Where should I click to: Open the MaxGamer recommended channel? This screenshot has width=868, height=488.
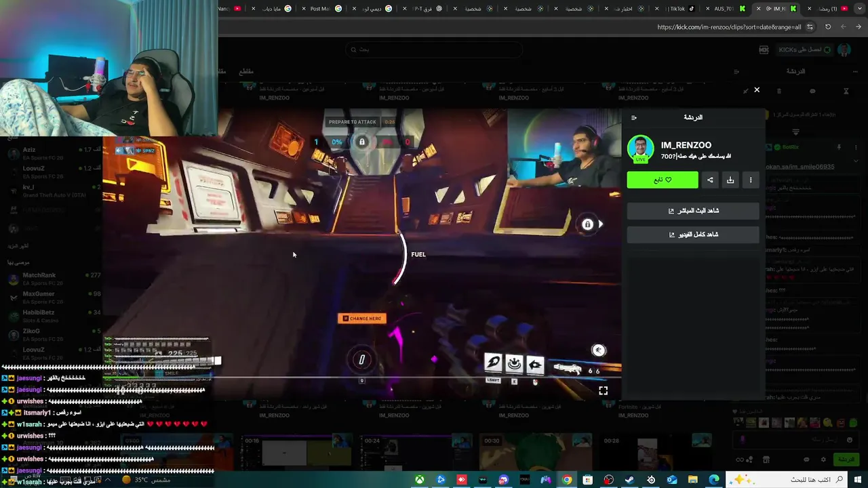tap(54, 298)
